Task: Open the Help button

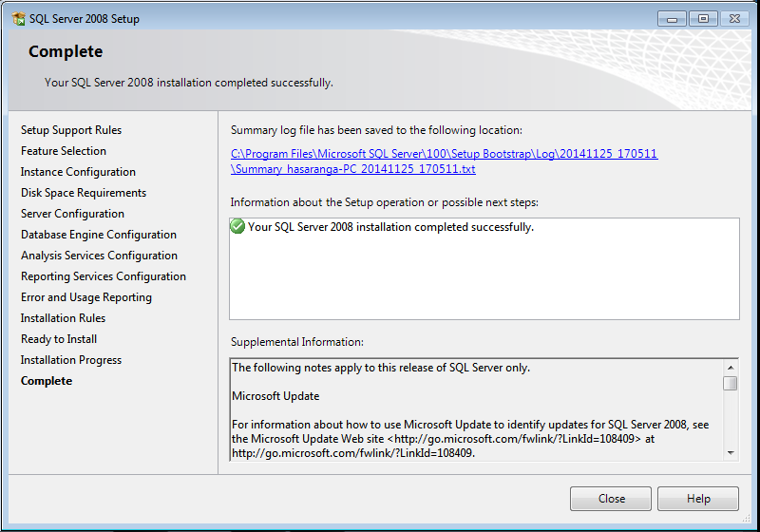Action: [698, 499]
